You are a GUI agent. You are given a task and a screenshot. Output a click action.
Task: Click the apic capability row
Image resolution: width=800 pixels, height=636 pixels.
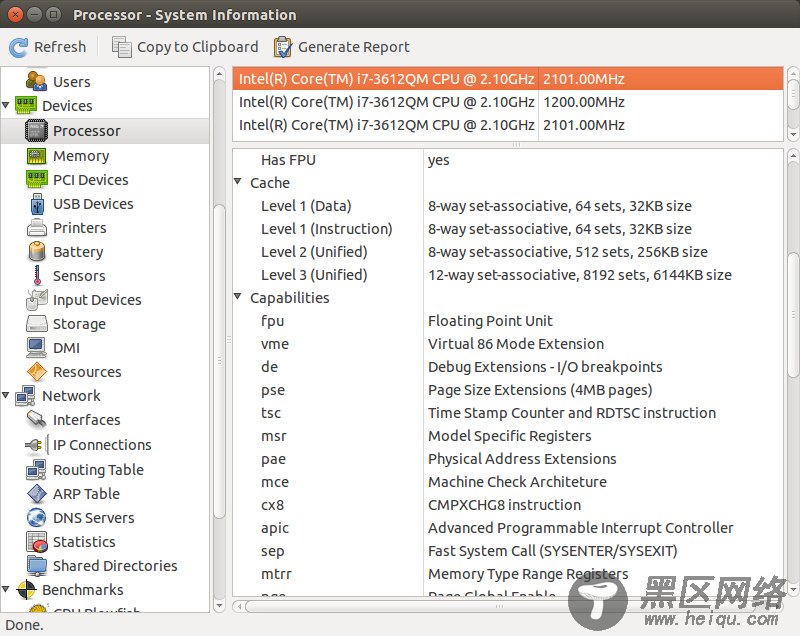click(508, 528)
